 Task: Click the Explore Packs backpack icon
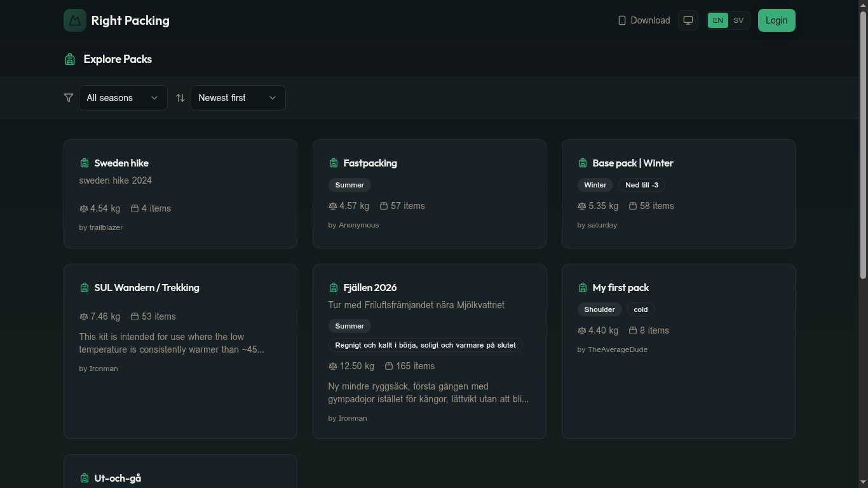[70, 59]
